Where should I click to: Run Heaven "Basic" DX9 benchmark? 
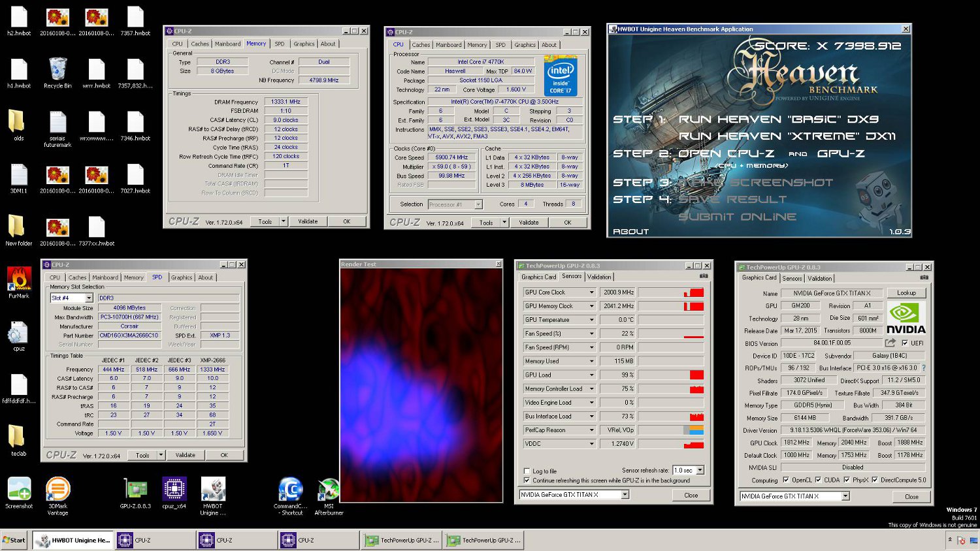779,119
